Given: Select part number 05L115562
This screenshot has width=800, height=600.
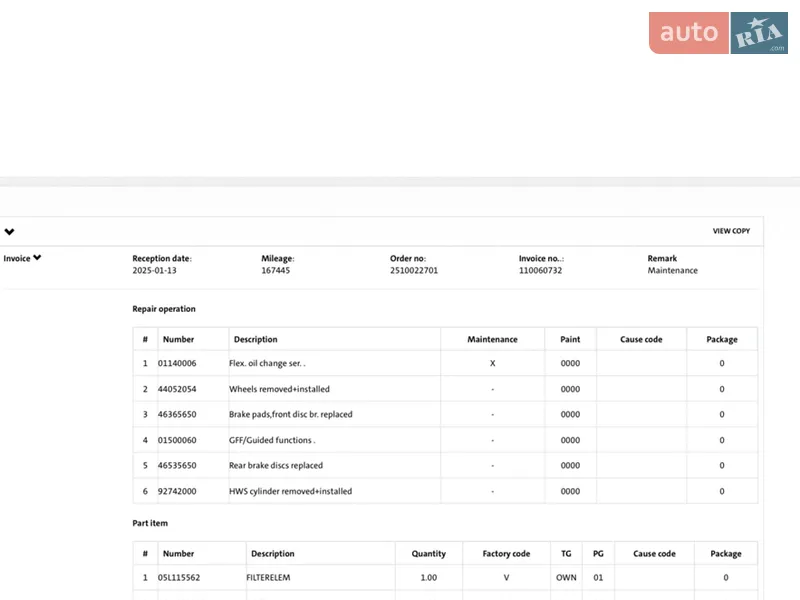Looking at the screenshot, I should [179, 578].
